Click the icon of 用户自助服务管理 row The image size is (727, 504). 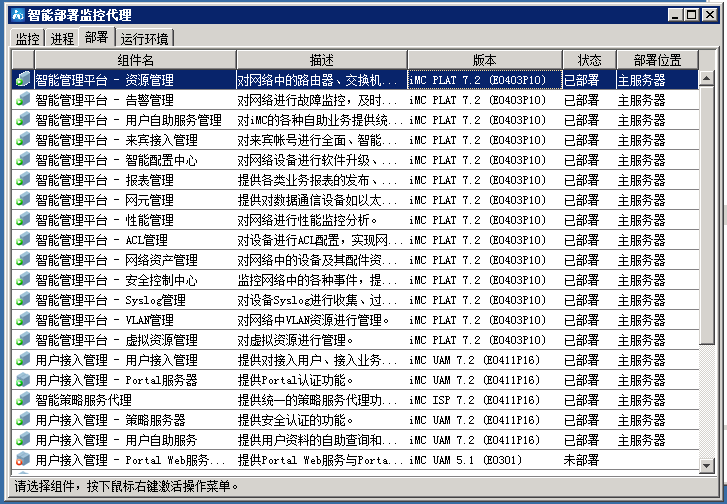coord(23,120)
